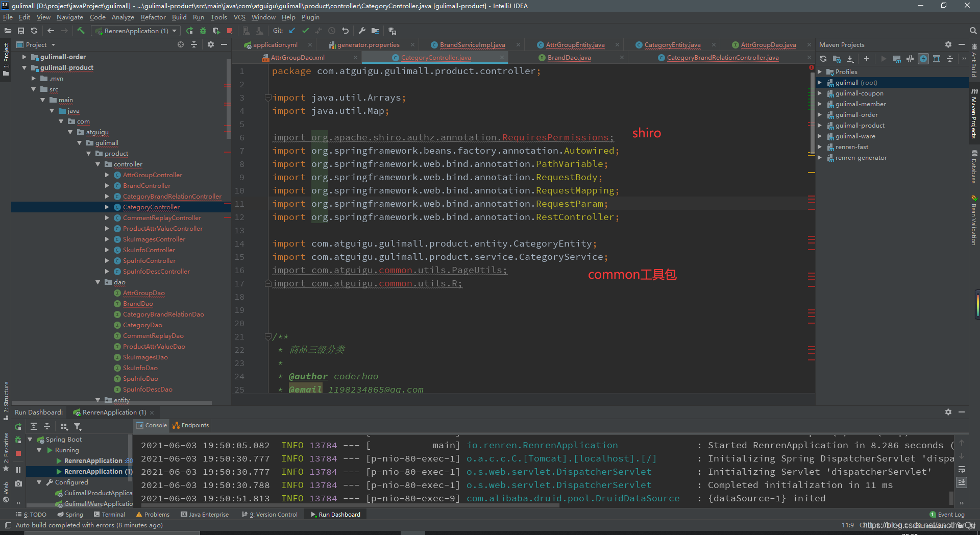
Task: Expand gulimall-coupon in Maven Projects
Action: [x=820, y=93]
